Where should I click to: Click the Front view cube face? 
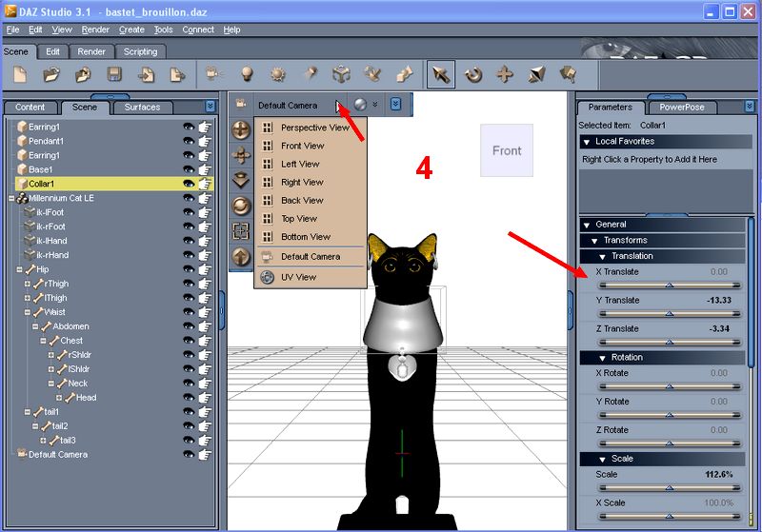point(507,150)
